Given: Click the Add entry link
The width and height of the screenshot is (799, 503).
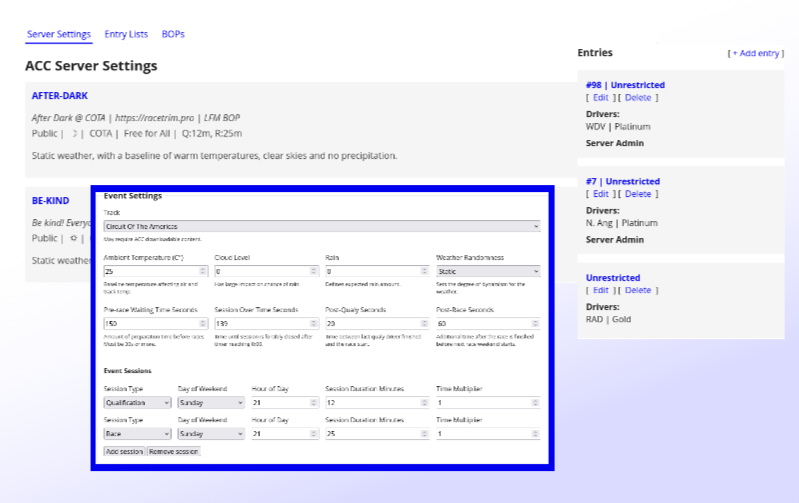Looking at the screenshot, I should tap(755, 53).
